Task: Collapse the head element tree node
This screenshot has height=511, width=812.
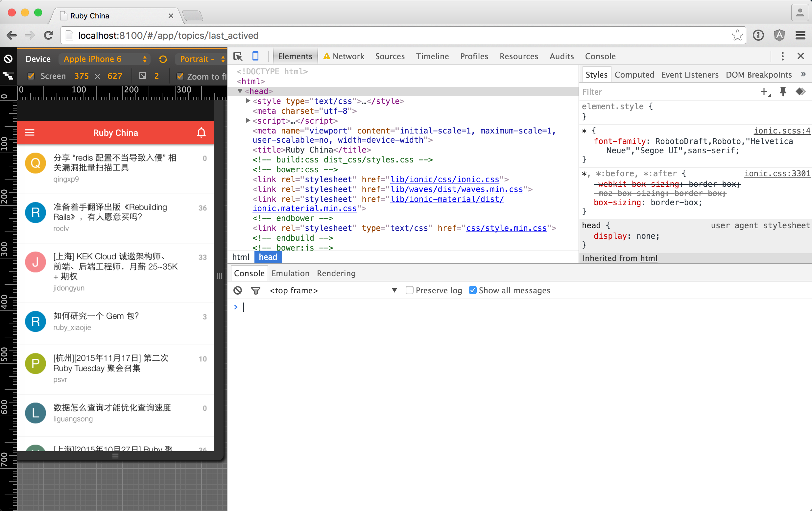Action: 240,91
